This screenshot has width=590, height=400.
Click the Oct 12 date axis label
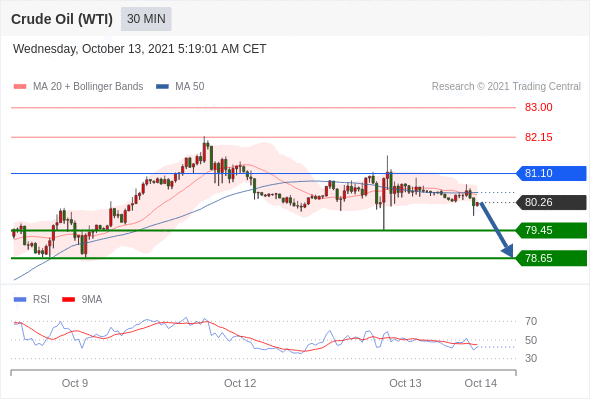click(x=240, y=383)
